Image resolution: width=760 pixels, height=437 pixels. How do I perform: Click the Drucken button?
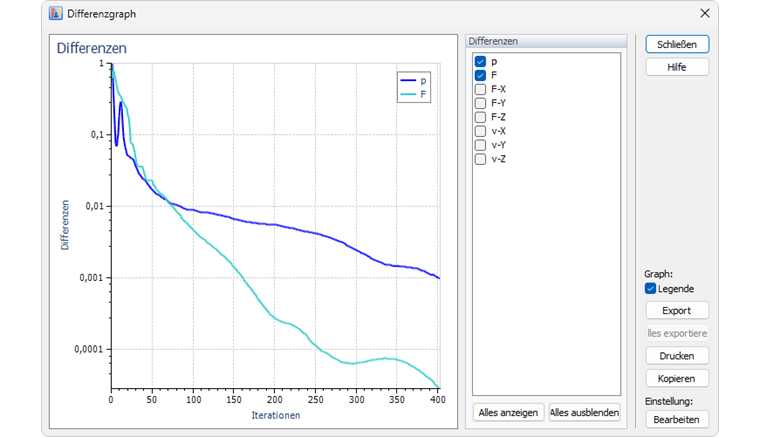click(x=677, y=356)
